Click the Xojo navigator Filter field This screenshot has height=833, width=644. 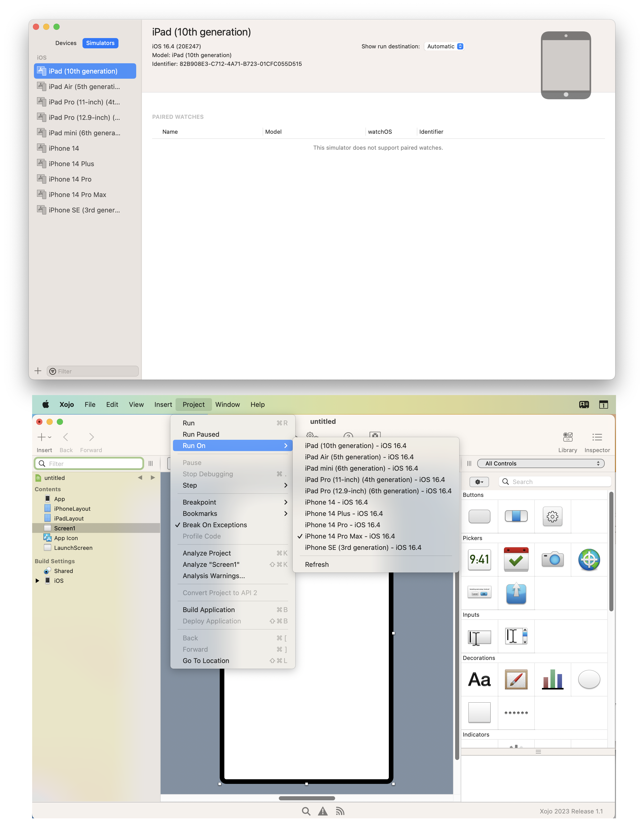tap(89, 463)
